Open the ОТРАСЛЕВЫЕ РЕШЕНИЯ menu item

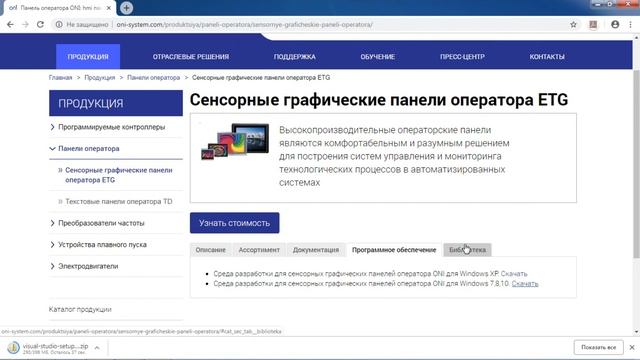pyautogui.click(x=191, y=57)
